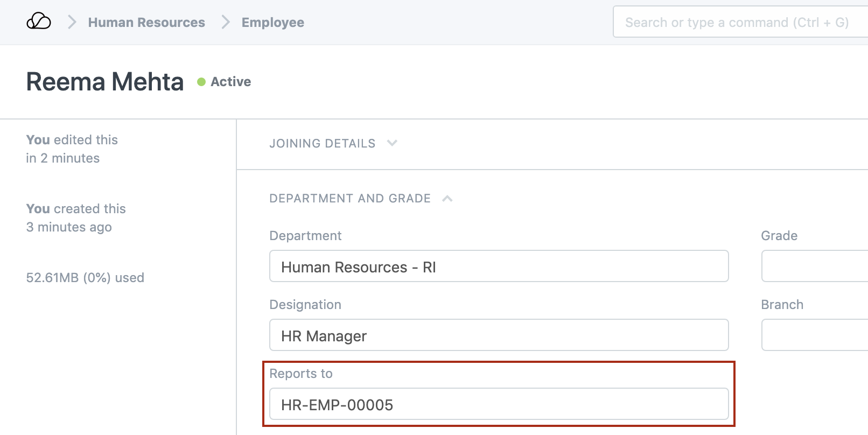The width and height of the screenshot is (868, 435).
Task: Open the Human Resources breadcrumb
Action: coord(146,23)
